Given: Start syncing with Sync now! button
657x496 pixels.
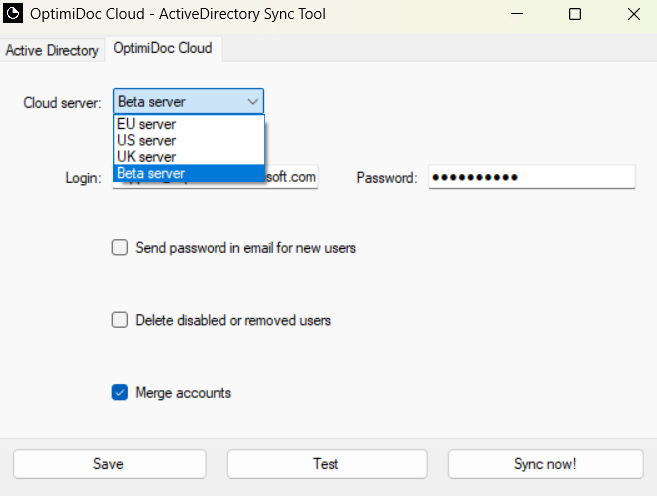Looking at the screenshot, I should (x=545, y=464).
